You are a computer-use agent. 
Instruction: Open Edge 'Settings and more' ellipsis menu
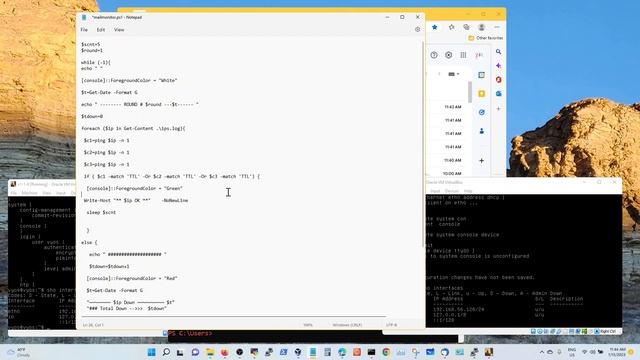(x=497, y=27)
